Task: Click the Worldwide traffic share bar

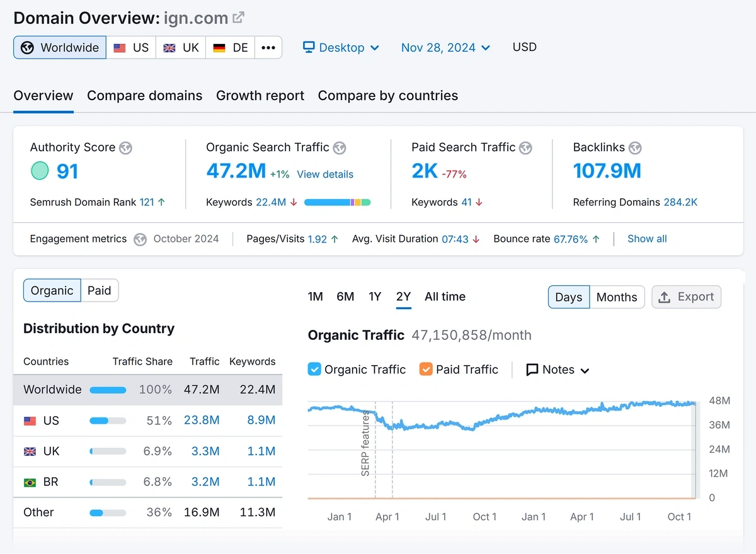Action: pos(108,390)
